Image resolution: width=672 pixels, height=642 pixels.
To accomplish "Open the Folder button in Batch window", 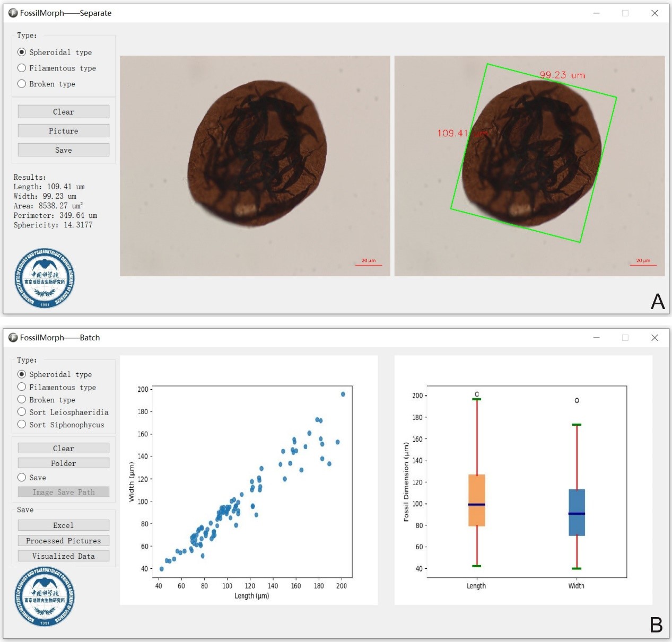I will coord(63,463).
